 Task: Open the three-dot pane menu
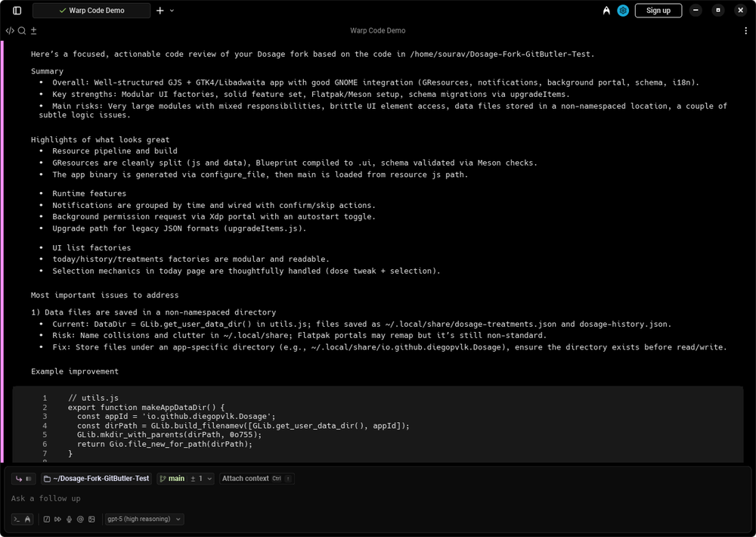(x=746, y=31)
